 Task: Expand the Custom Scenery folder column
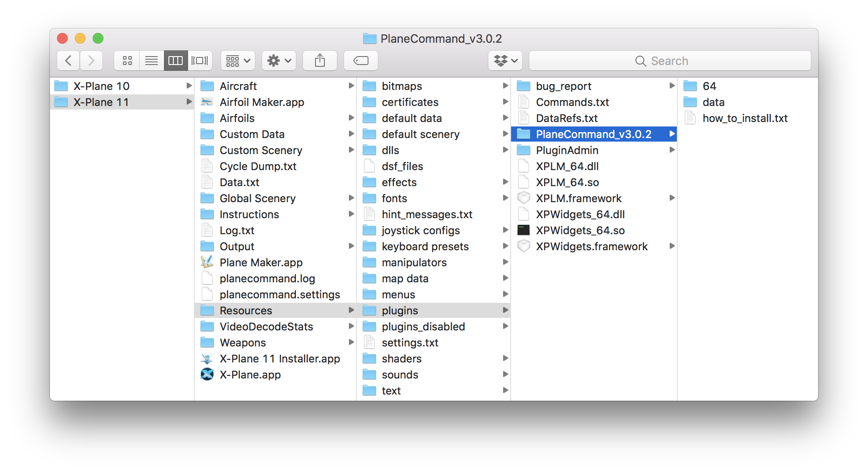(261, 150)
